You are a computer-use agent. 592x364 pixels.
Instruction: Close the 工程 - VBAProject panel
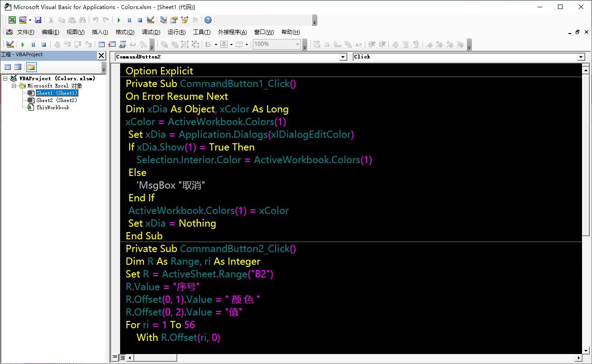click(x=101, y=55)
